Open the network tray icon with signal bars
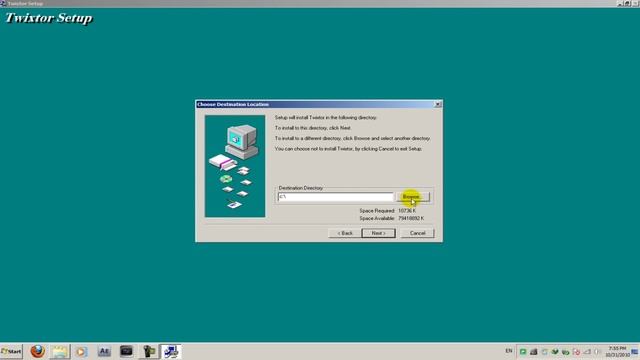Image resolution: width=640 pixels, height=360 pixels. pos(587,351)
